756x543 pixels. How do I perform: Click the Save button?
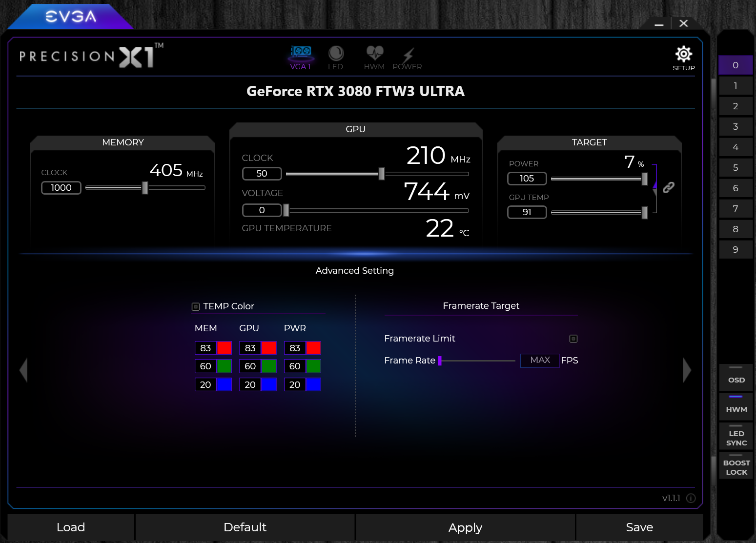(639, 527)
